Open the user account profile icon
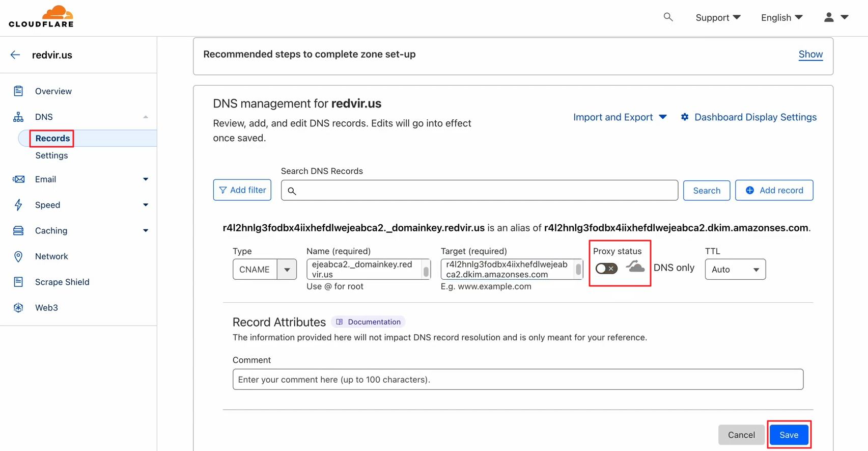The width and height of the screenshot is (868, 451). coord(829,17)
